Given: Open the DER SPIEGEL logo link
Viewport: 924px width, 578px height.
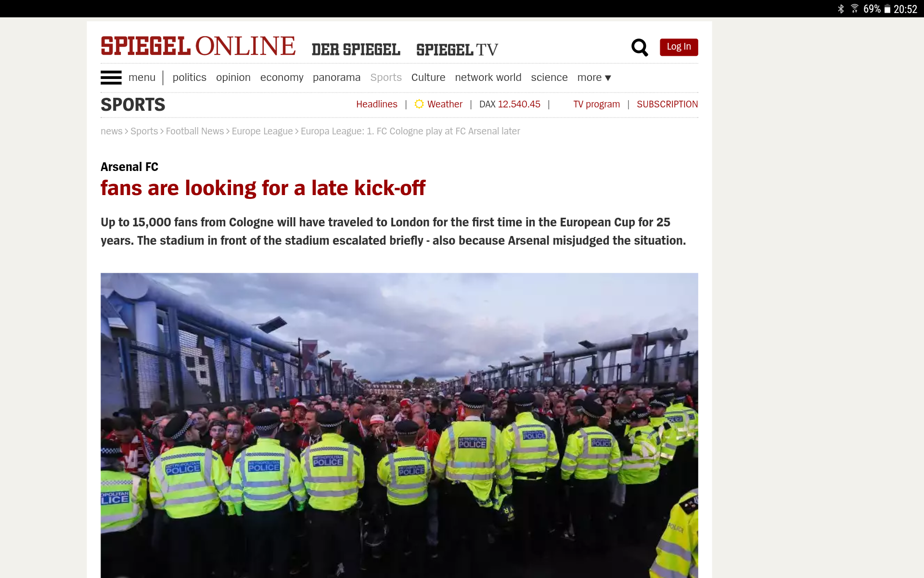Looking at the screenshot, I should [x=356, y=50].
